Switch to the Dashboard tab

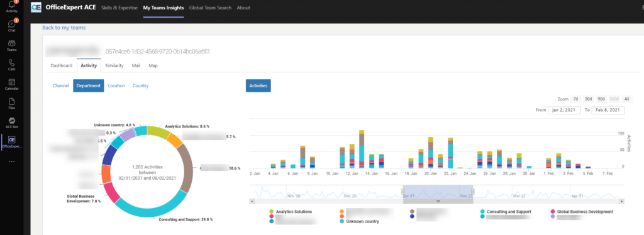pyautogui.click(x=62, y=65)
